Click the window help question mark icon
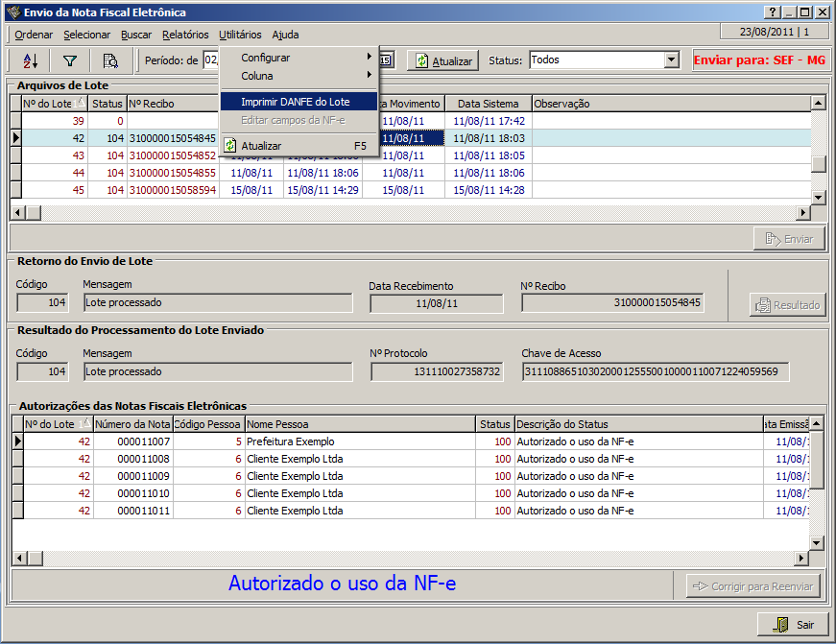Viewport: 836px width, 644px height. tap(771, 12)
